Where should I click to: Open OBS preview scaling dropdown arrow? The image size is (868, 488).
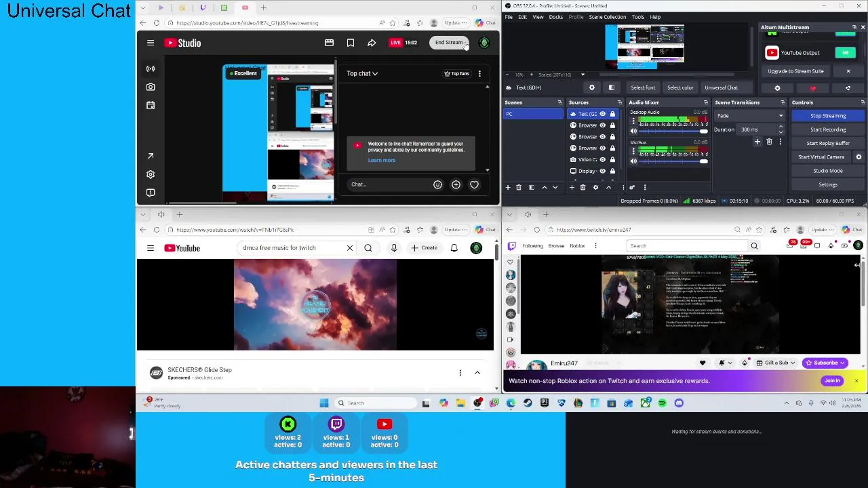(583, 75)
